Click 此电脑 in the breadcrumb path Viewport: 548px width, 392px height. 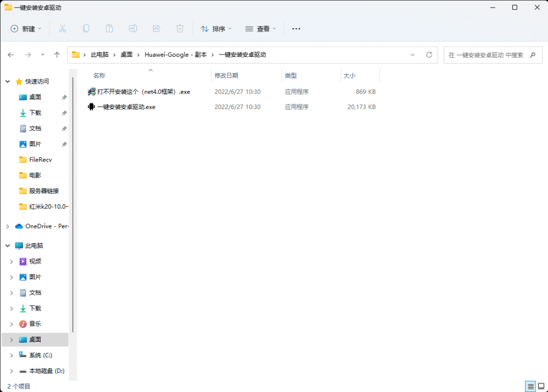coord(100,55)
